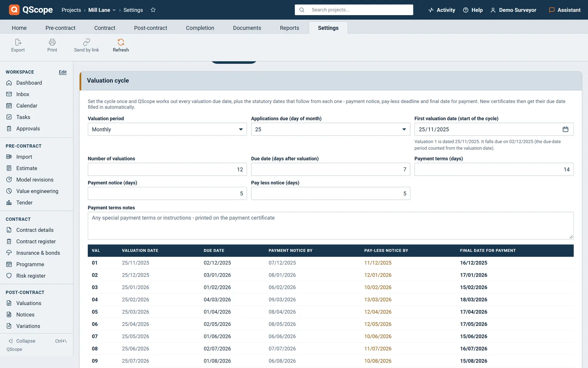Open the Reports tab
The image size is (588, 368).
click(290, 28)
